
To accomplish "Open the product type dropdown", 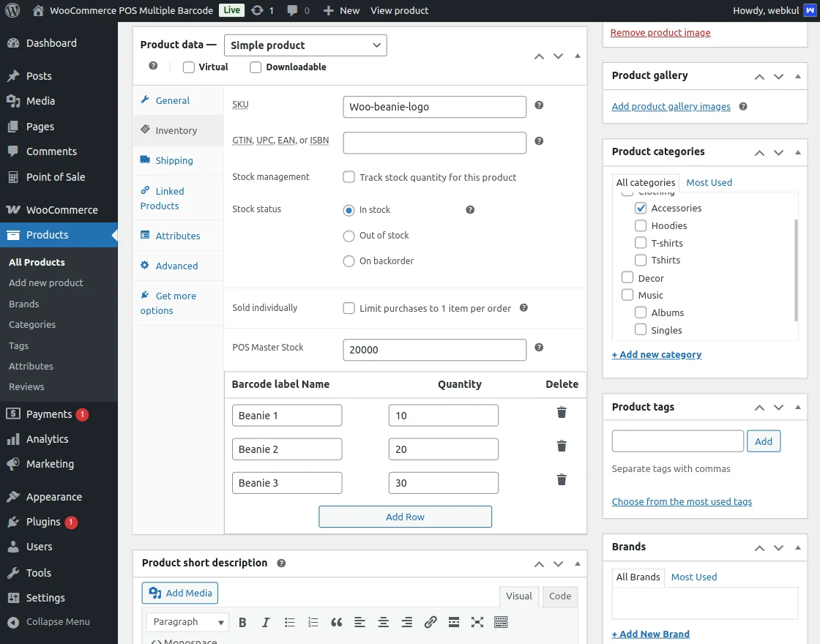I will [305, 45].
